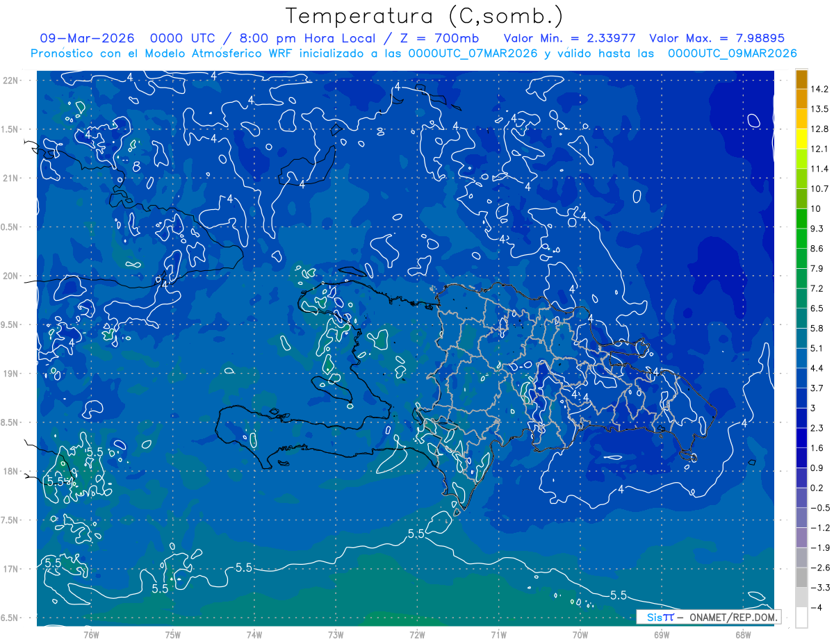Screen dimensions: 834x644
Task: Click the 3.7 color bar label
Action: tap(817, 388)
